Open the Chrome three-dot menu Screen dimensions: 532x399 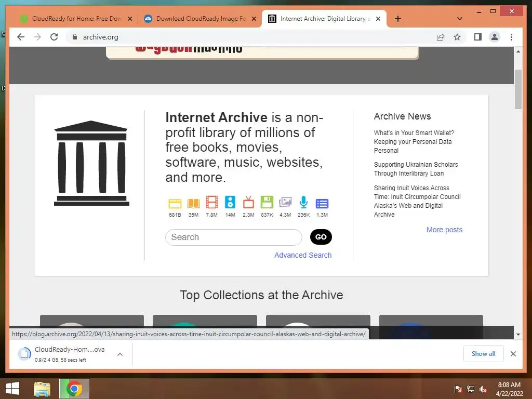tap(511, 37)
